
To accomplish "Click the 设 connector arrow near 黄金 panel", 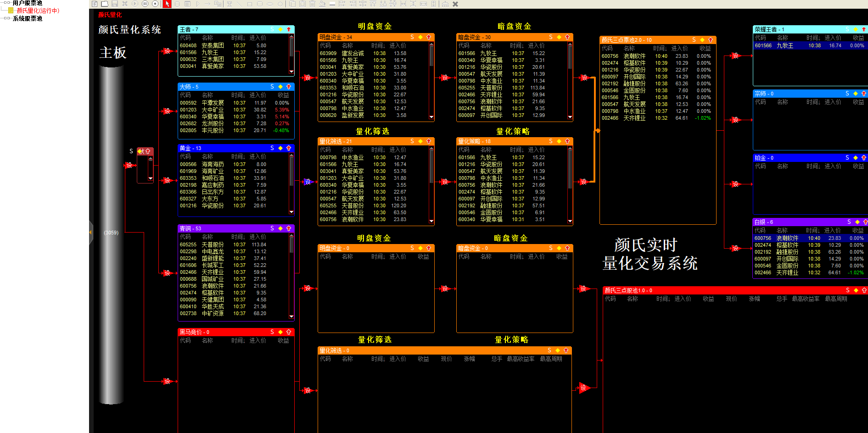I will pyautogui.click(x=168, y=180).
